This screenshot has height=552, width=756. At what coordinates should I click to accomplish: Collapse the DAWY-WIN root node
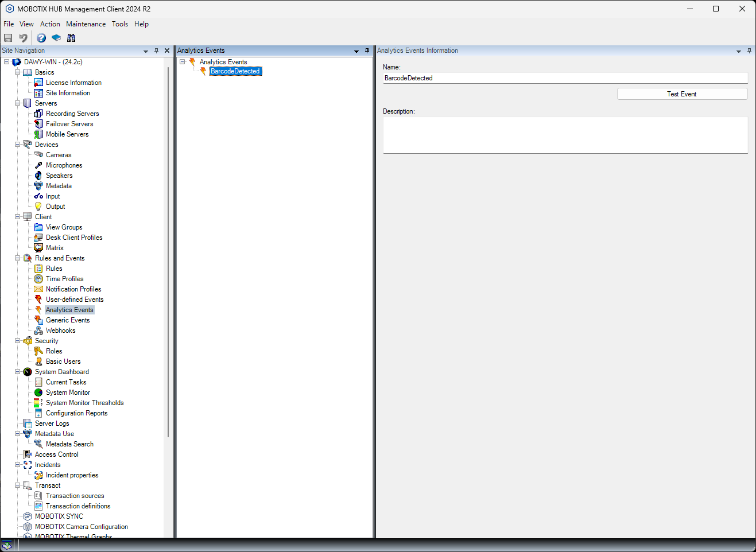[7, 62]
